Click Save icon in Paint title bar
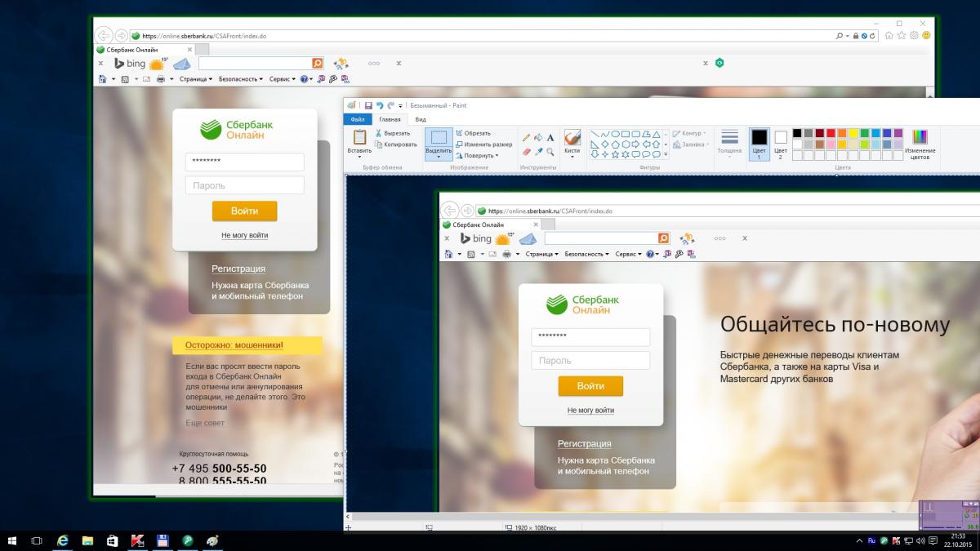980x551 pixels. pos(368,105)
